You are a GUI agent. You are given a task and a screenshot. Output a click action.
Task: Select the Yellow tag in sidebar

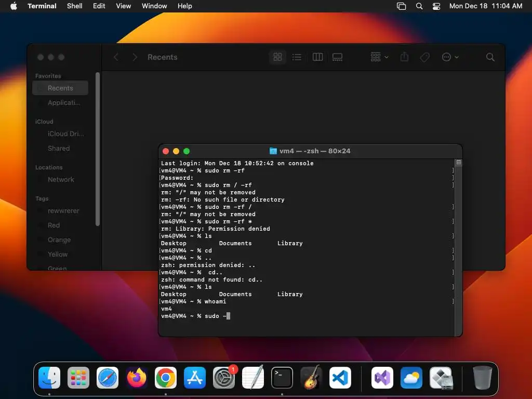coord(60,254)
